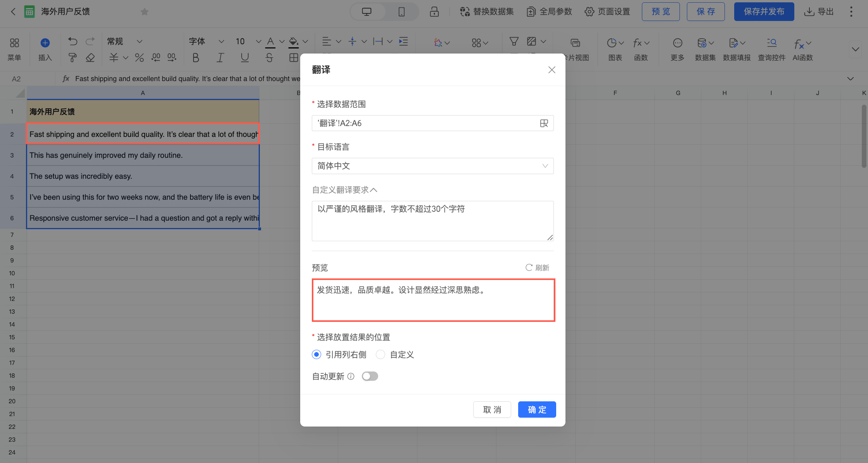The width and height of the screenshot is (868, 463).
Task: Open the 目标语言 dropdown
Action: 432,166
